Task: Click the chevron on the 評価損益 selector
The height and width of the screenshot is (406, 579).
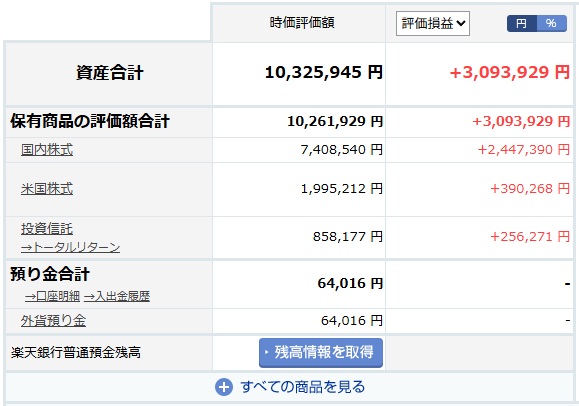Action: 460,24
